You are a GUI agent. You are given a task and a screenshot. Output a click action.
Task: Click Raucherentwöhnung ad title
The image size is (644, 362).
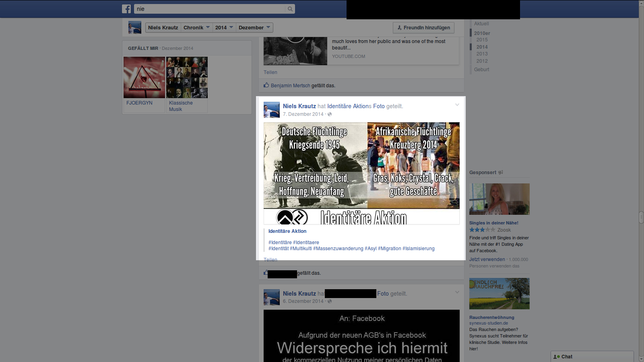tap(492, 317)
